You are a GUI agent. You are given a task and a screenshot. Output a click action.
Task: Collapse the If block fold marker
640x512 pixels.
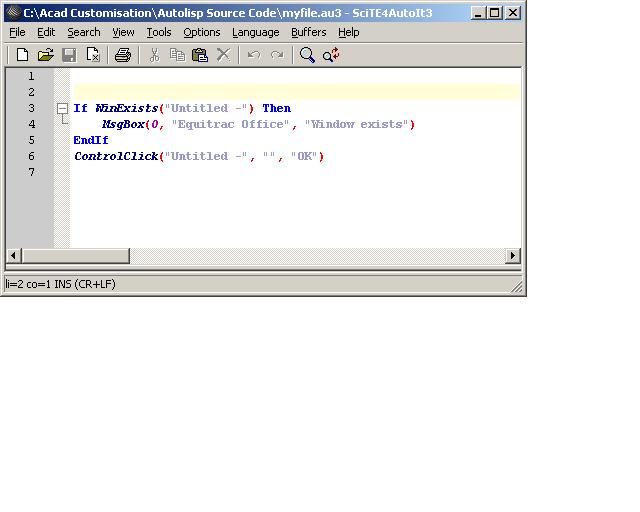(62, 108)
